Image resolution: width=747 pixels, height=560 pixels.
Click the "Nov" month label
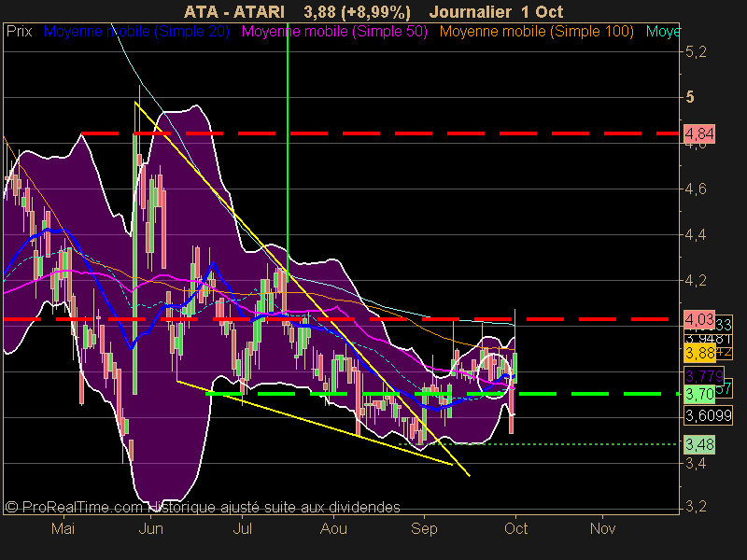pos(602,528)
